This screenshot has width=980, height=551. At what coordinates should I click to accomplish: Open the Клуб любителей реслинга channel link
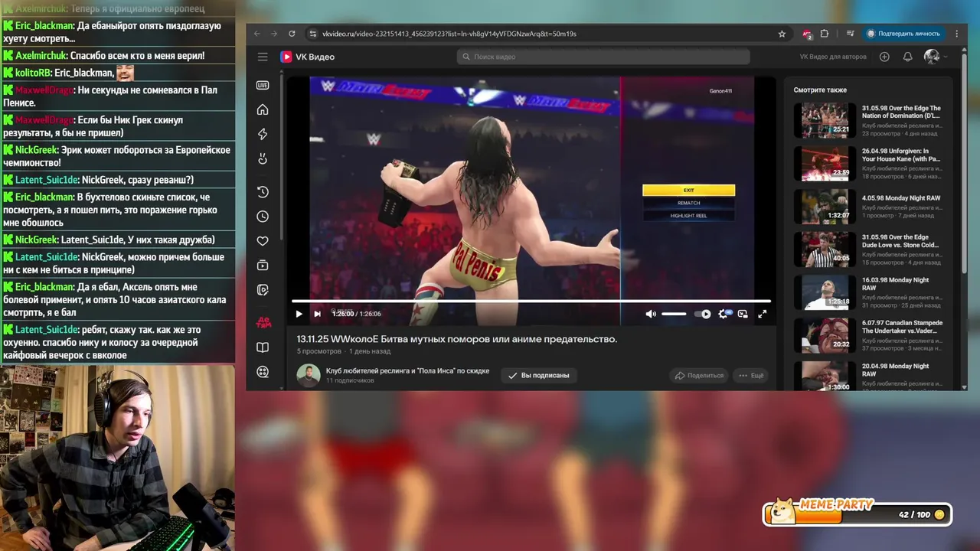pyautogui.click(x=407, y=371)
